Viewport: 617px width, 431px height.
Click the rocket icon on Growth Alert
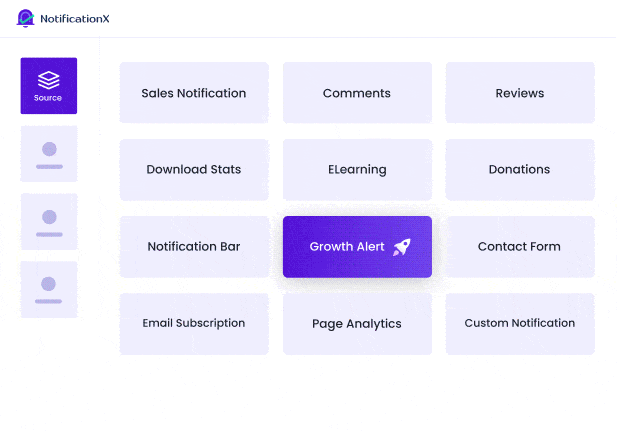(x=401, y=247)
